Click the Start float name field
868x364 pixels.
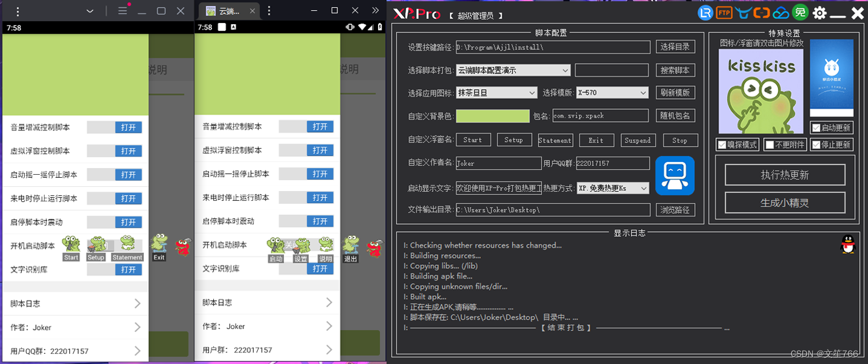pyautogui.click(x=473, y=140)
